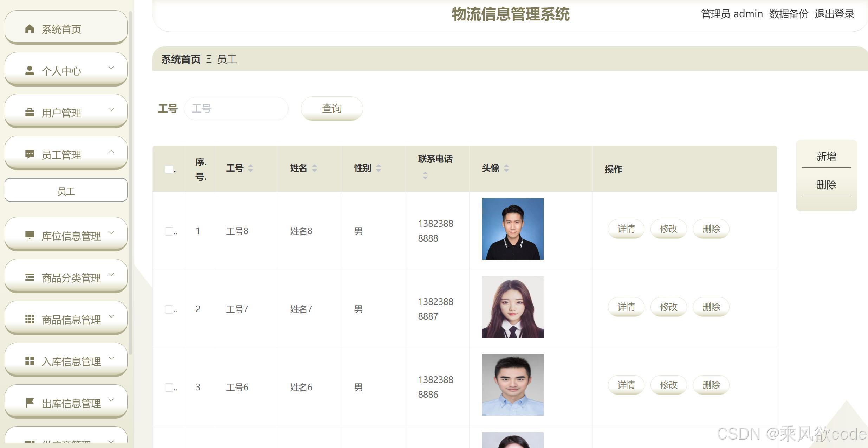This screenshot has height=448, width=868.
Task: Focus the 工号 search input field
Action: click(x=236, y=109)
